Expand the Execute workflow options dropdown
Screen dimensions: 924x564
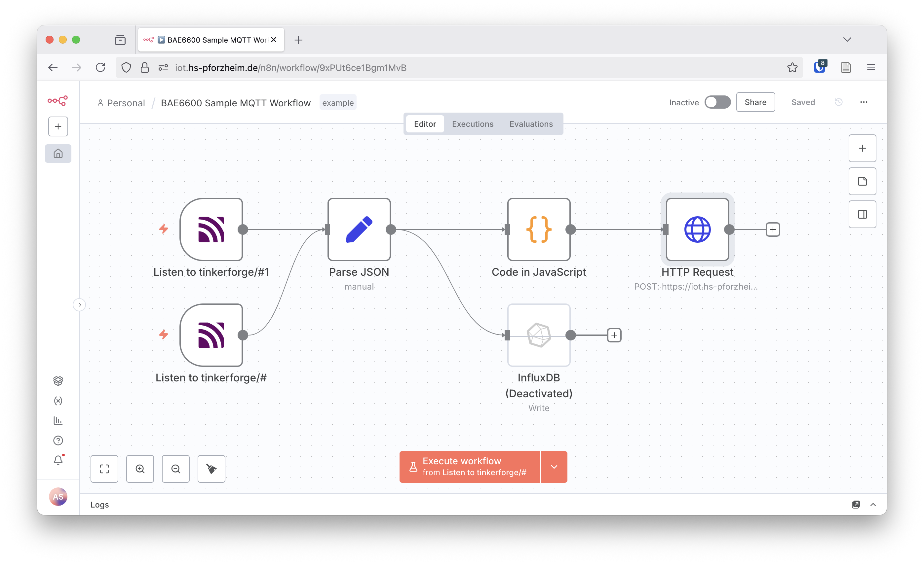(554, 467)
